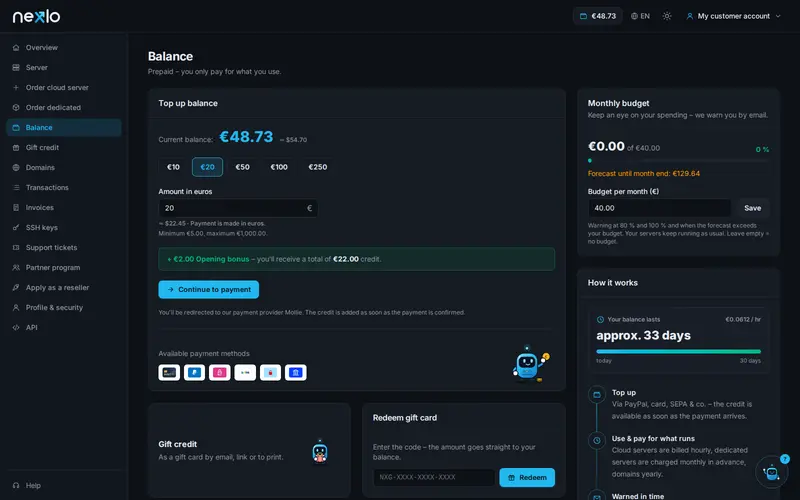800x500 pixels.
Task: Click the plus icon for Order cloud server
Action: (x=16, y=87)
